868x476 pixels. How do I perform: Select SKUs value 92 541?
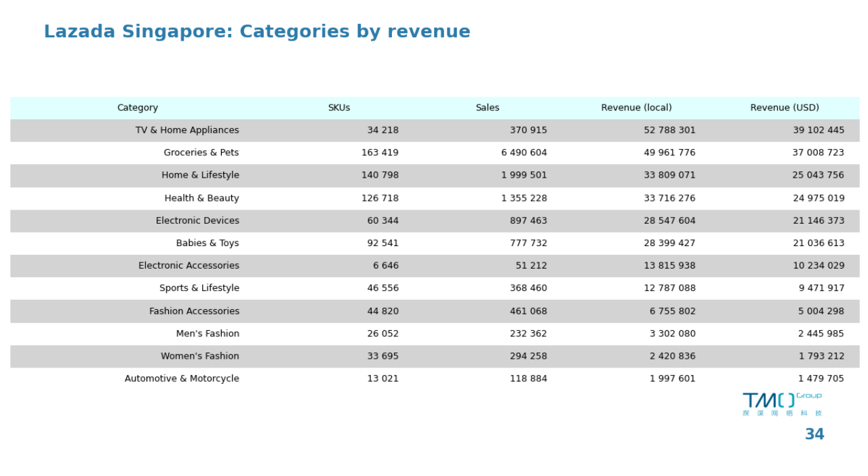pyautogui.click(x=383, y=243)
